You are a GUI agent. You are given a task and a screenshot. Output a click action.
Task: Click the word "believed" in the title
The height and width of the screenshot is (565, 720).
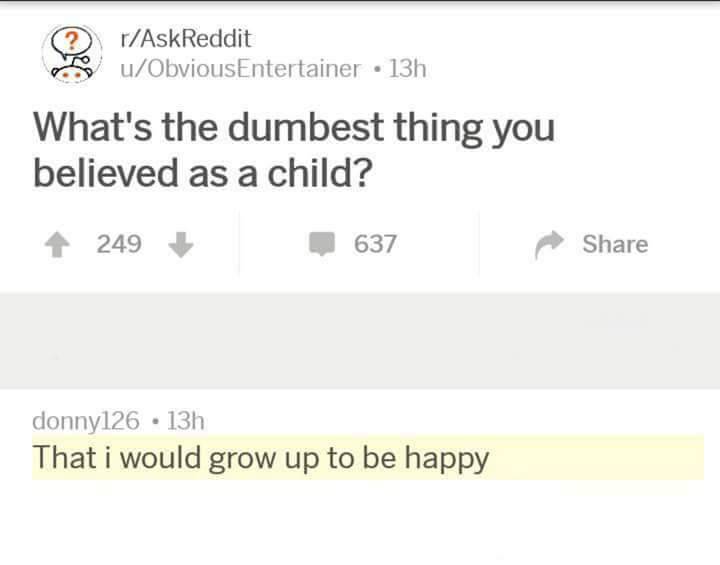(90, 172)
